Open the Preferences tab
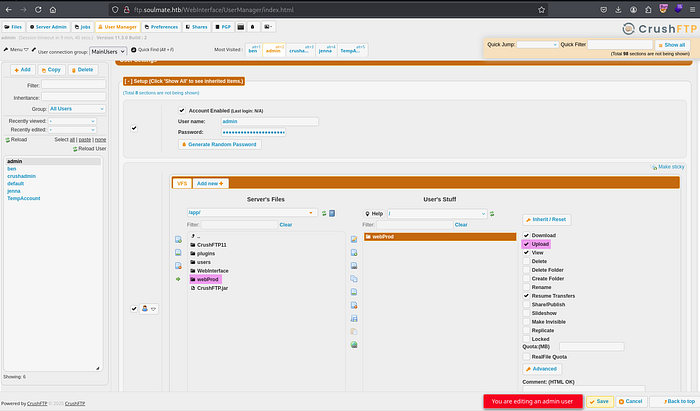Image resolution: width=700 pixels, height=411 pixels. pos(161,27)
